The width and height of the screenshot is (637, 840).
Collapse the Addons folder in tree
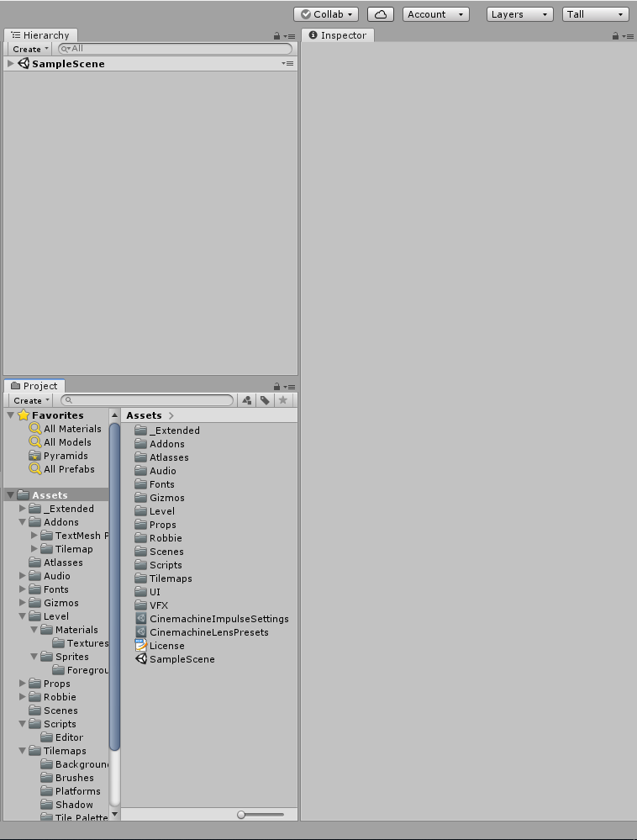23,522
